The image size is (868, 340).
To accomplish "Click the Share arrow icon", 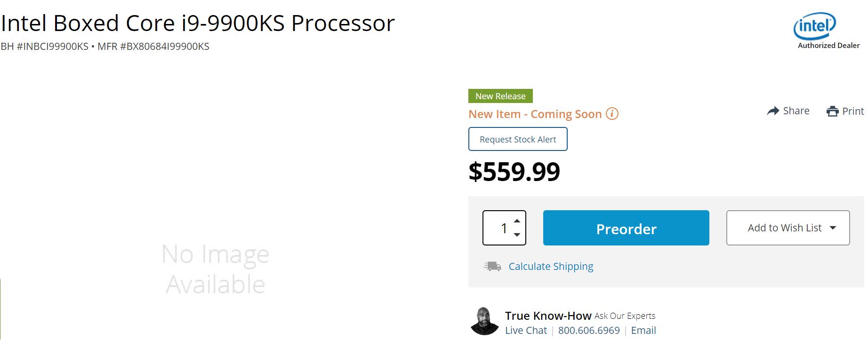I will [773, 111].
